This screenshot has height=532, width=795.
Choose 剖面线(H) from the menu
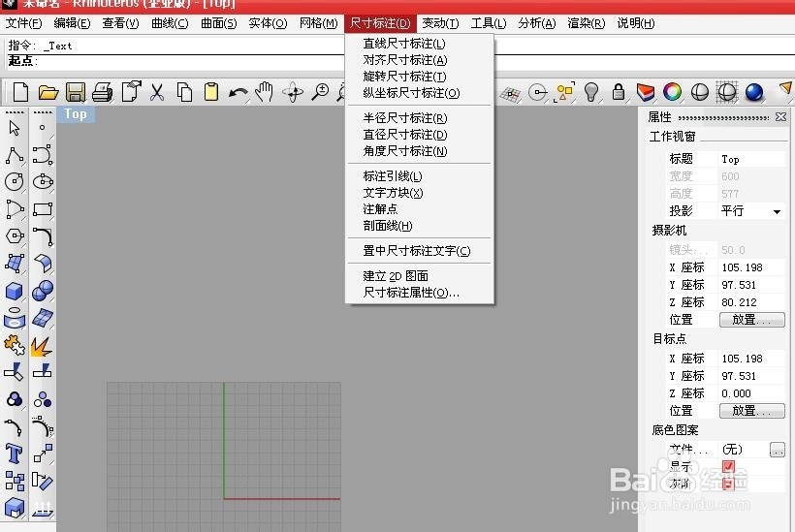pos(388,226)
